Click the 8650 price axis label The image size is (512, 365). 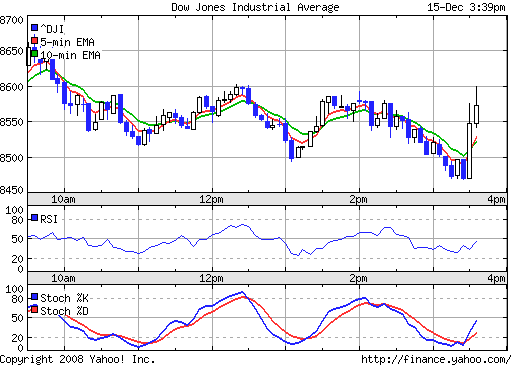click(12, 51)
